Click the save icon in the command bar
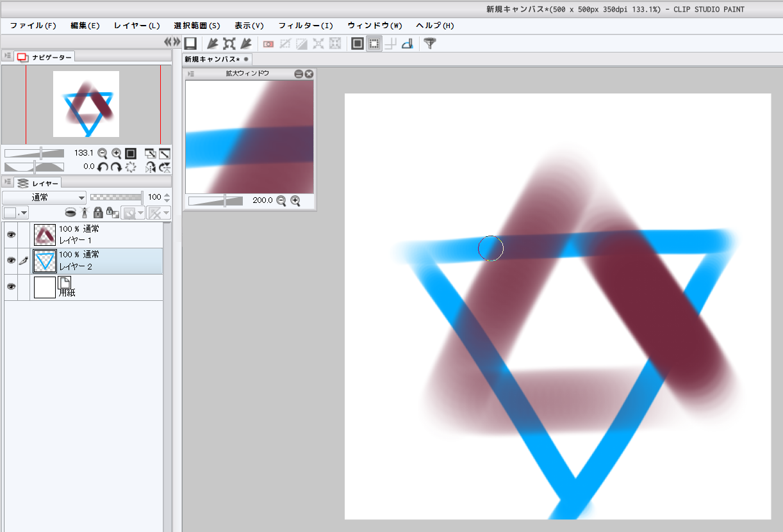 (x=190, y=44)
